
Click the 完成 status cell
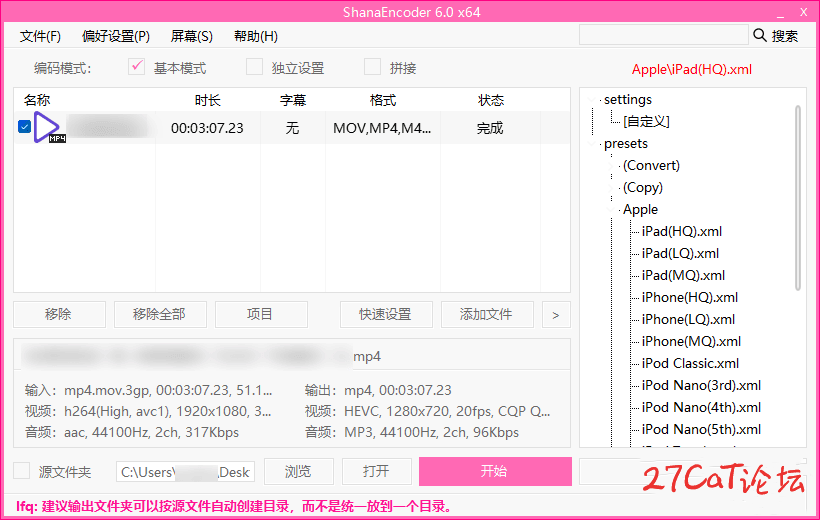(x=490, y=128)
